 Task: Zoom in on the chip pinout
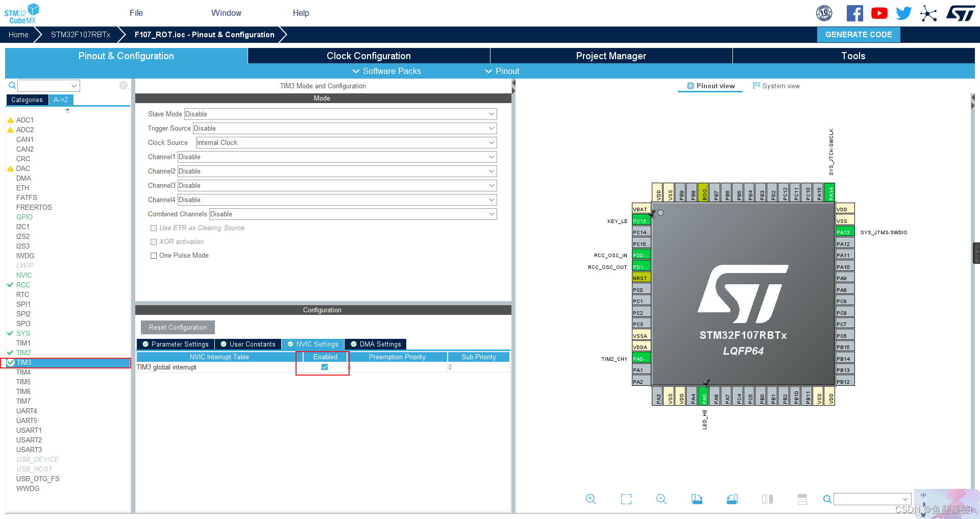coord(591,499)
